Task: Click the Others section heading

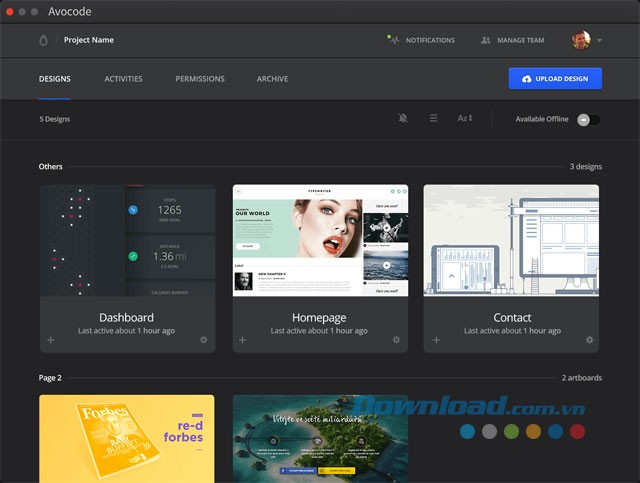Action: coord(51,167)
